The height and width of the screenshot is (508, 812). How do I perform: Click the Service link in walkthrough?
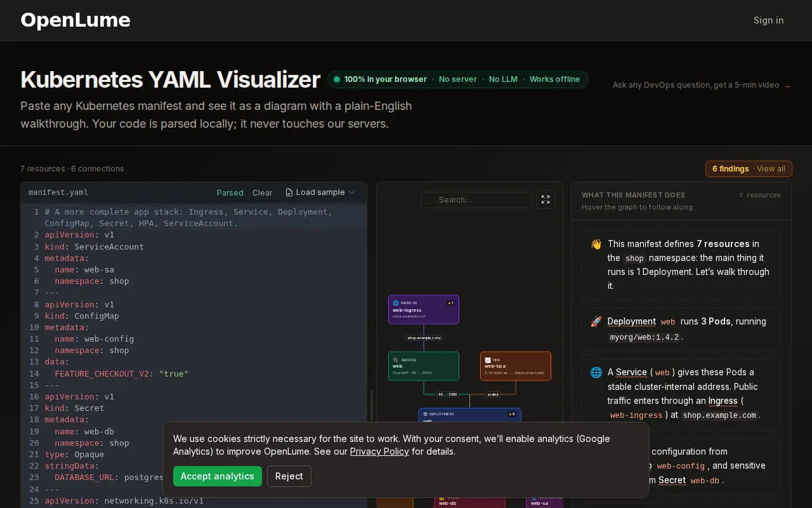click(631, 372)
